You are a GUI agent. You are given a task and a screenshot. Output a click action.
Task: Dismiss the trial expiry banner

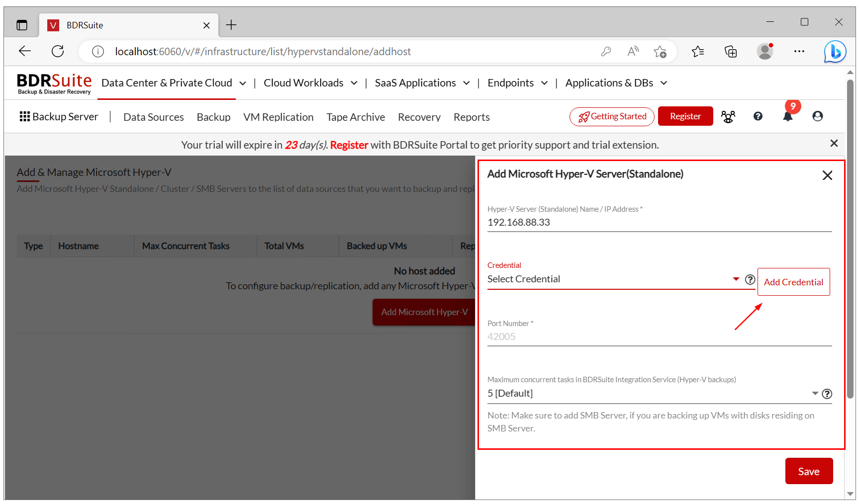click(834, 144)
